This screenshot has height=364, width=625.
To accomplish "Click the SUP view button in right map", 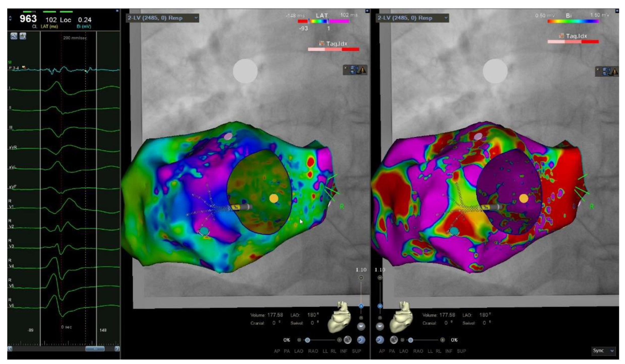I will (x=461, y=351).
